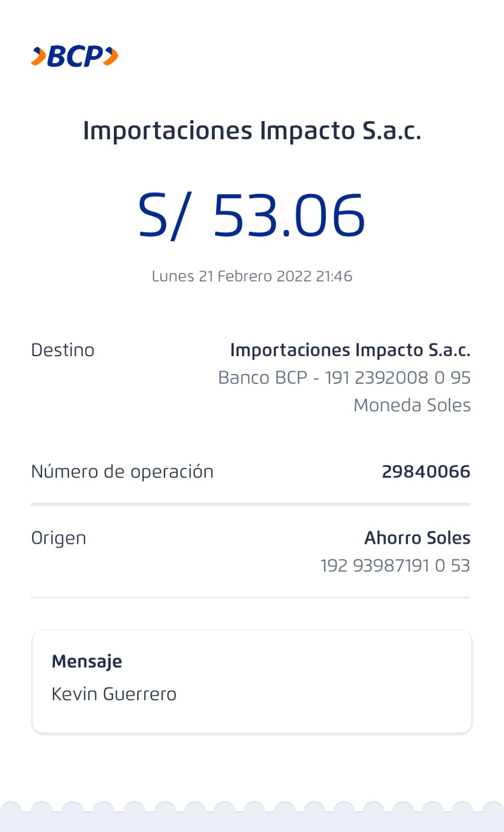504x832 pixels.
Task: Select the bold recipient name under Destino
Action: click(350, 350)
